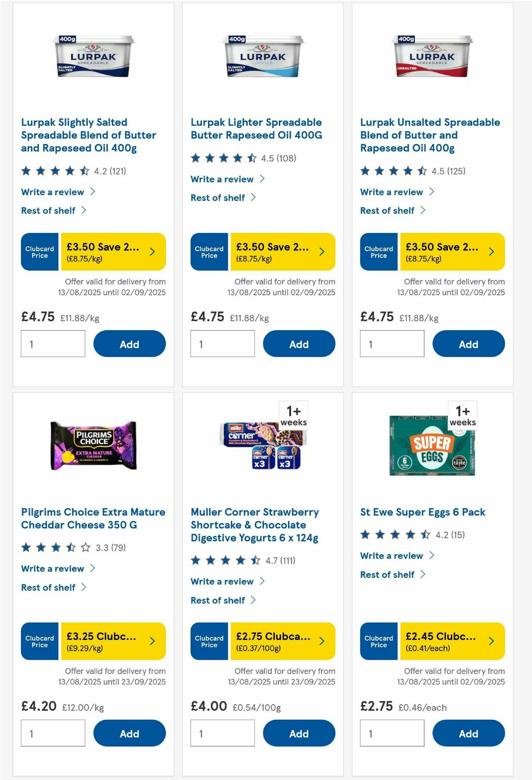
Task: Add Lurpak Slightly Salted to basket
Action: coord(129,344)
